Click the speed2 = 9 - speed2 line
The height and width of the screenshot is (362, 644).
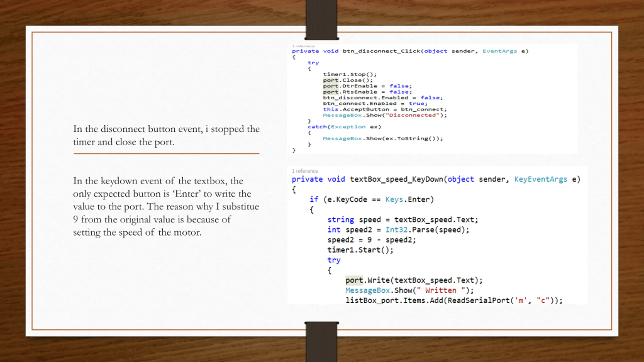[372, 240]
